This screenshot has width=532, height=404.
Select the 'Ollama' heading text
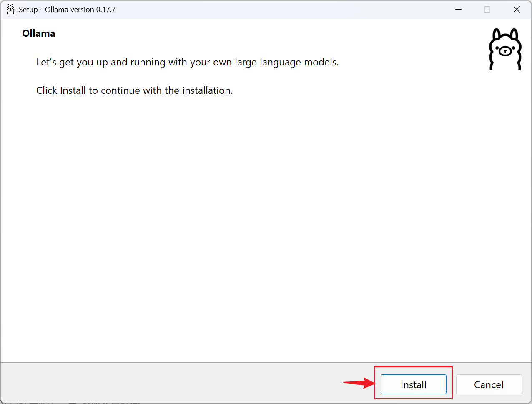(39, 33)
